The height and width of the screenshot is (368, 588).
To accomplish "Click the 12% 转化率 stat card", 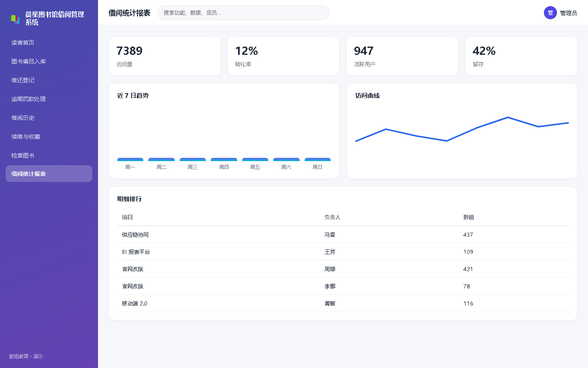I will point(283,56).
